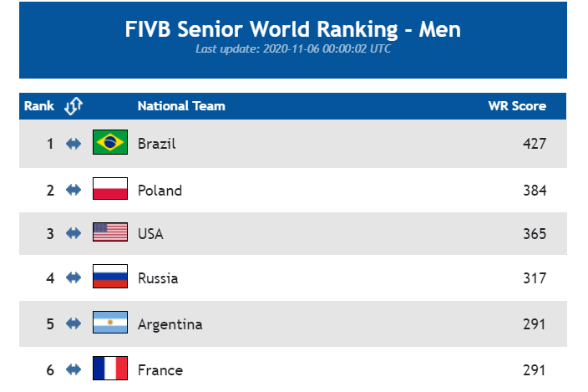Sort by the National Team column header
588x392 pixels.
pos(181,106)
